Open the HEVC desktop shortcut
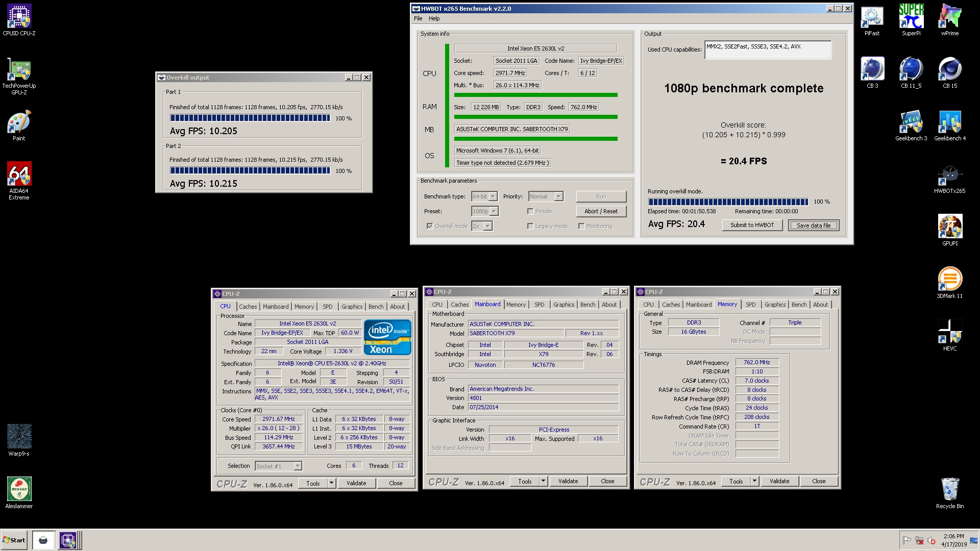Image resolution: width=980 pixels, height=551 pixels. 950,336
